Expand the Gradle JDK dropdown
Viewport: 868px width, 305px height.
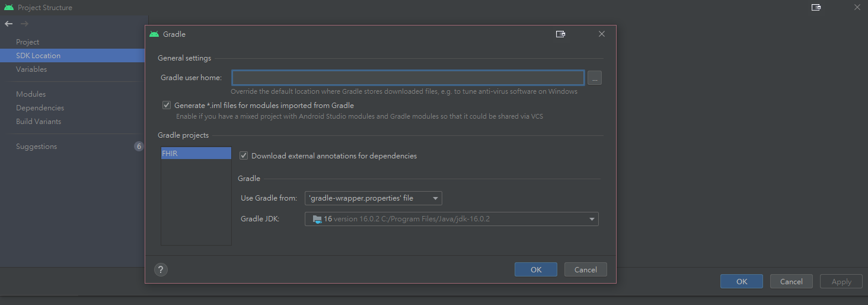pos(452,219)
